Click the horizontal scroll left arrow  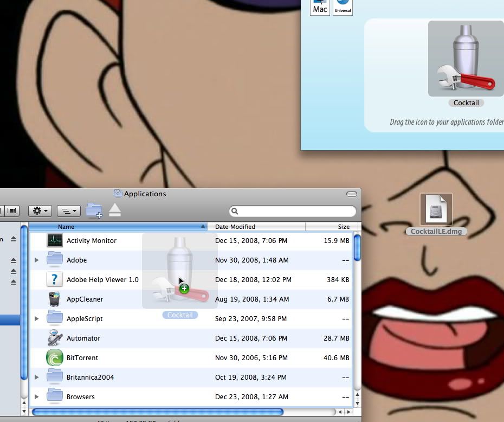[340, 412]
